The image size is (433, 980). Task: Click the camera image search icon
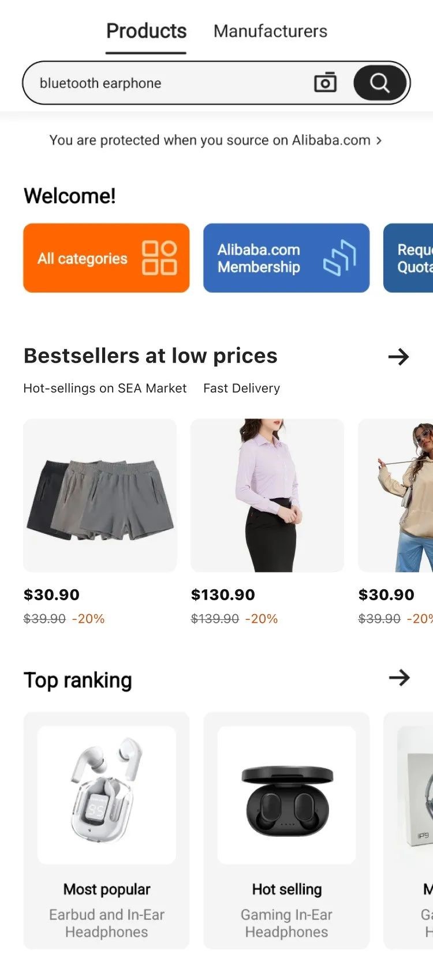[x=325, y=83]
